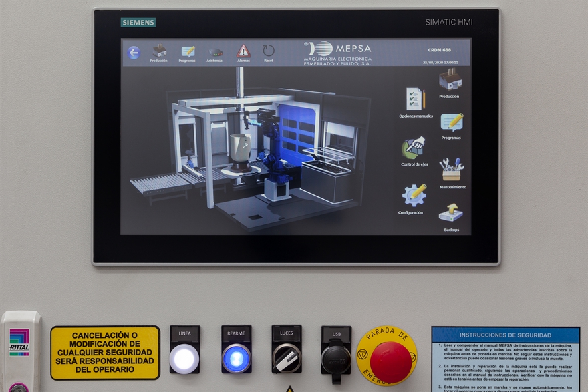Image resolution: width=588 pixels, height=392 pixels.
Task: Open the Backups drive icon
Action: click(x=451, y=214)
